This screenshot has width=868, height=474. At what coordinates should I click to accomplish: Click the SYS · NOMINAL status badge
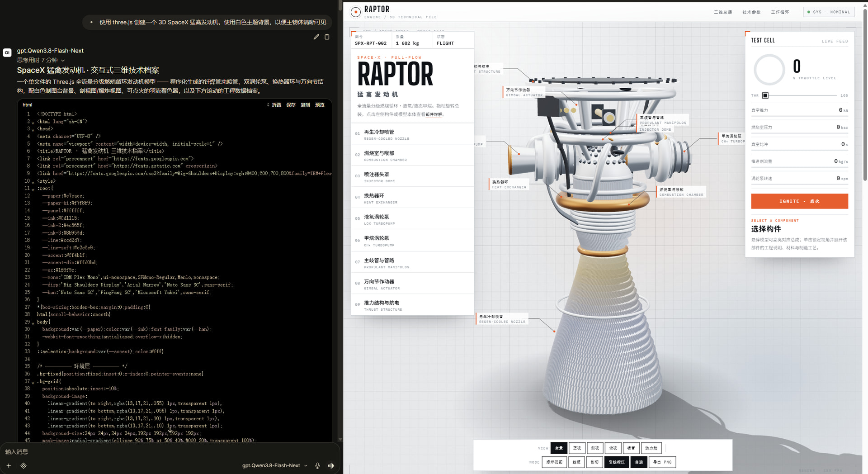(x=829, y=12)
